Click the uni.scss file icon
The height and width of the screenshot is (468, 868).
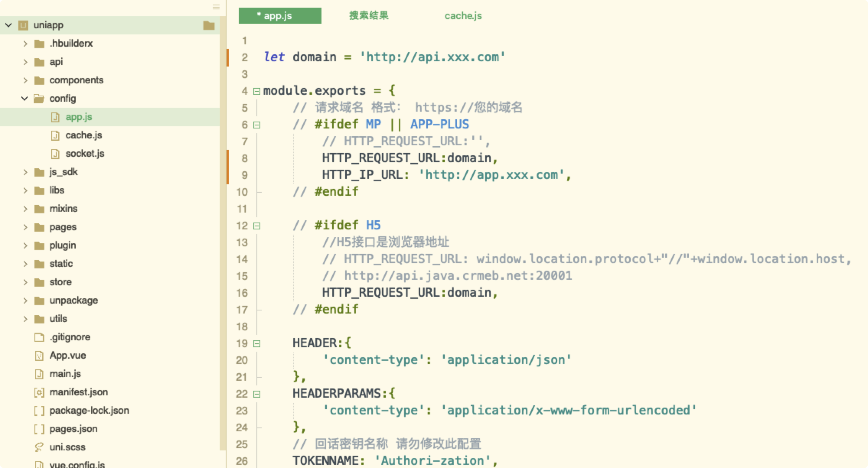coord(39,447)
